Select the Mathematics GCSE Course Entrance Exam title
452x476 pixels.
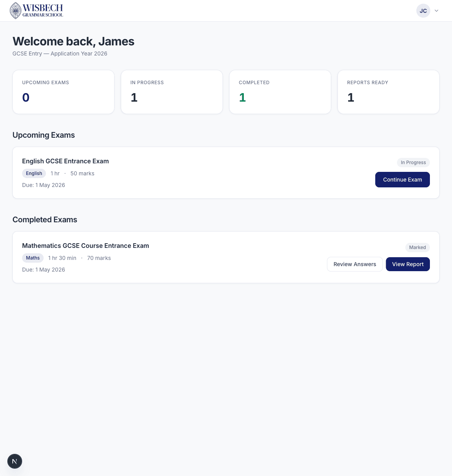point(85,246)
